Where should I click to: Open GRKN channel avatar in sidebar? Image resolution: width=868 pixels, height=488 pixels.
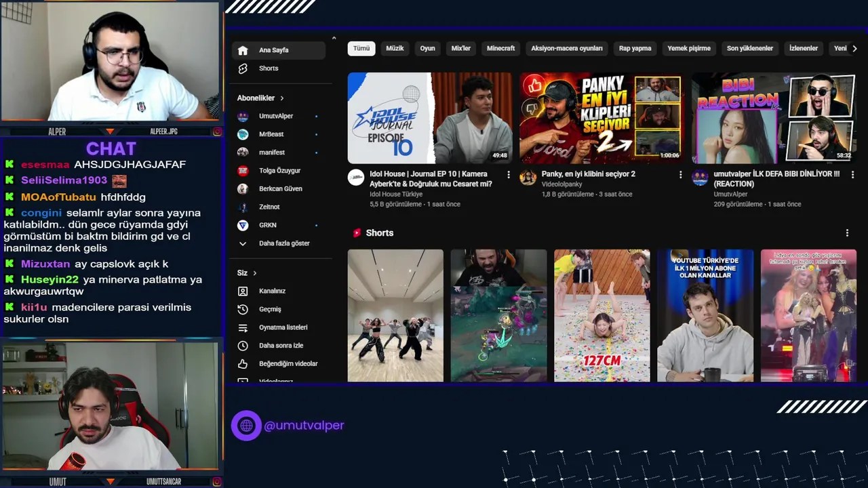pyautogui.click(x=243, y=225)
